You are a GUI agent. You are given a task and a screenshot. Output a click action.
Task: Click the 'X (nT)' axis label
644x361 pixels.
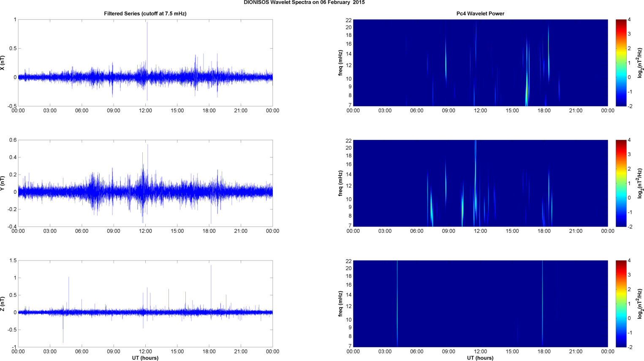coord(3,63)
